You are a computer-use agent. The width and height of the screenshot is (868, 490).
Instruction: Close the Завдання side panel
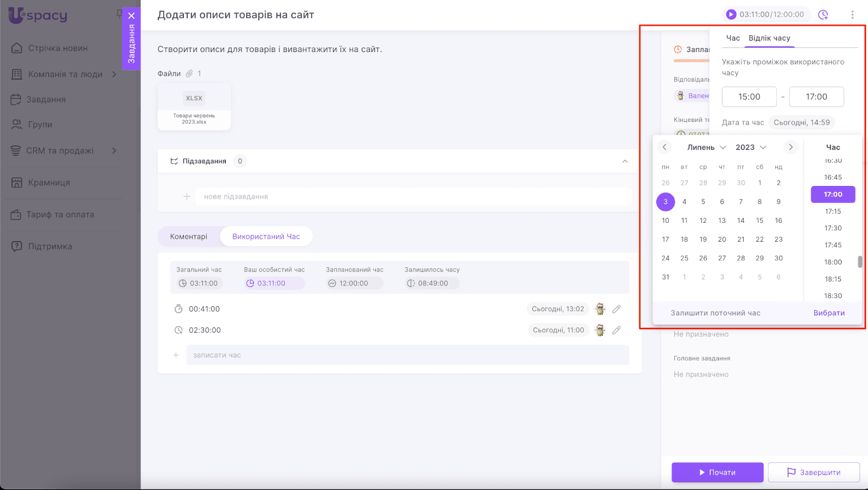pos(131,16)
